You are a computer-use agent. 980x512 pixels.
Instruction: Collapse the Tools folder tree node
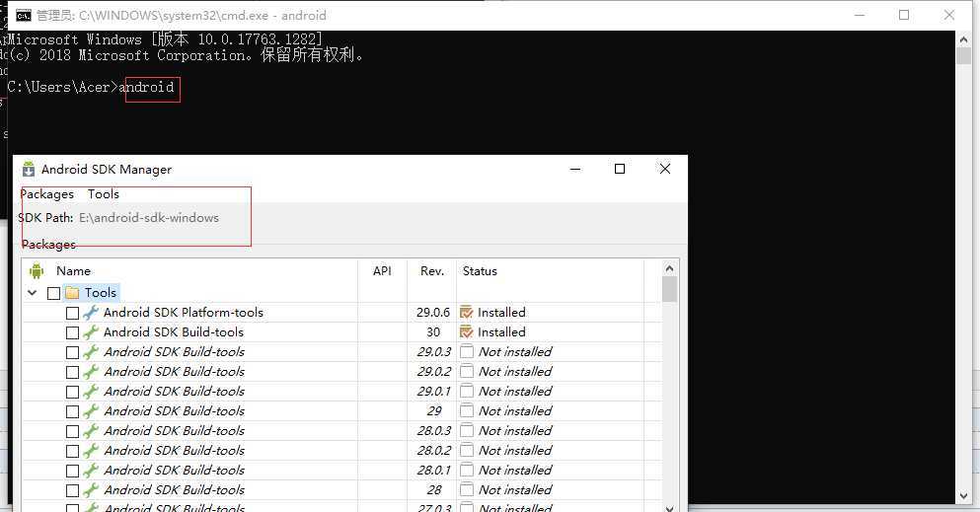[x=33, y=292]
